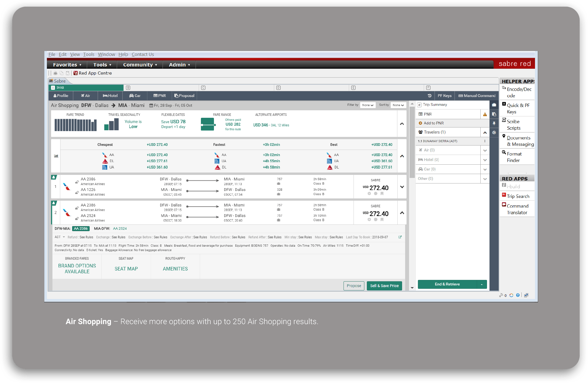This screenshot has height=383, width=588.
Task: Click the bookmark icon under second itinerary price
Action: pos(382,219)
